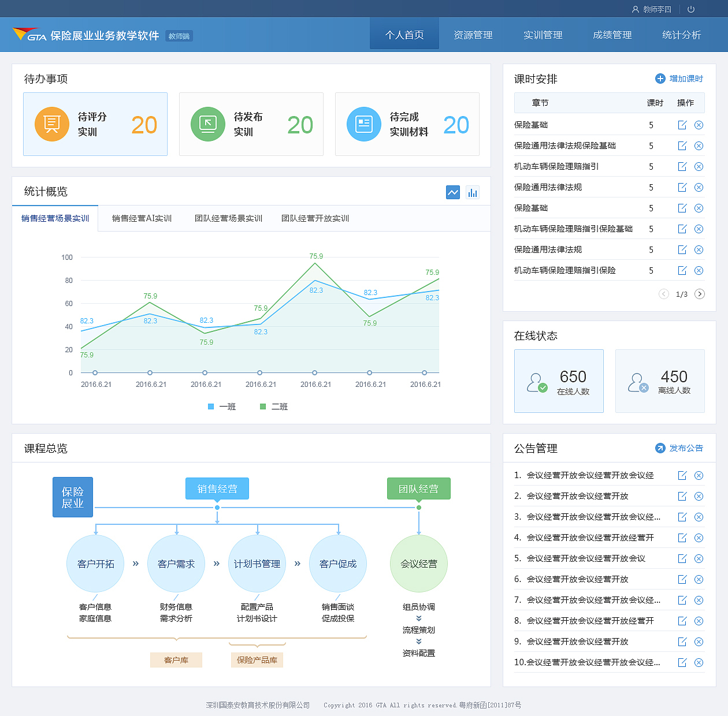Switch statistics overview to bar chart view
This screenshot has height=716, width=728.
pos(473,192)
